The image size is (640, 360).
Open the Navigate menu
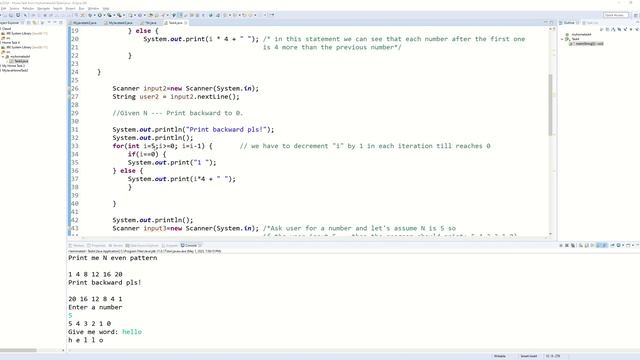(43, 8)
